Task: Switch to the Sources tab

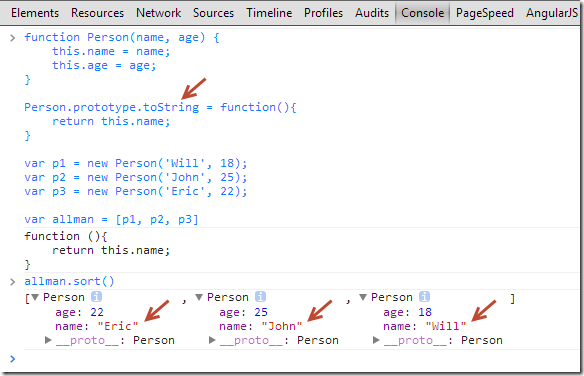Action: coord(213,13)
